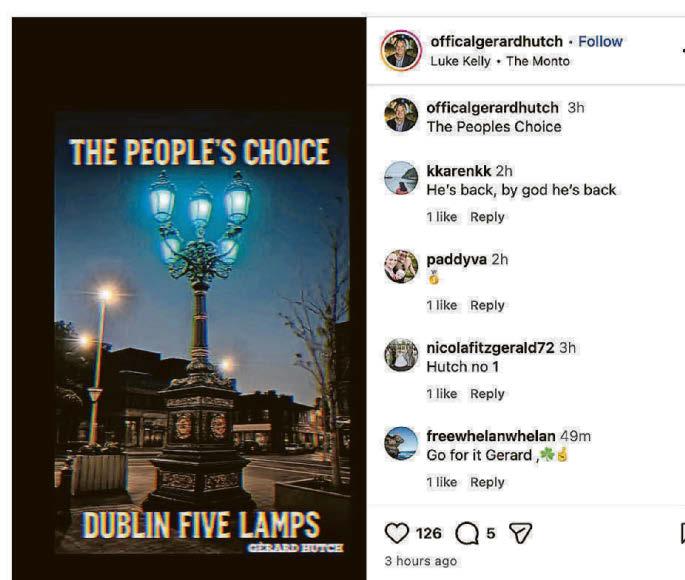Like the post with heart icon
685x580 pixels.
tap(397, 533)
